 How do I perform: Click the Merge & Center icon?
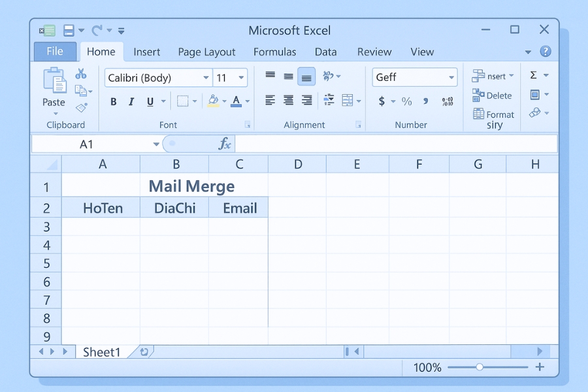pos(346,101)
